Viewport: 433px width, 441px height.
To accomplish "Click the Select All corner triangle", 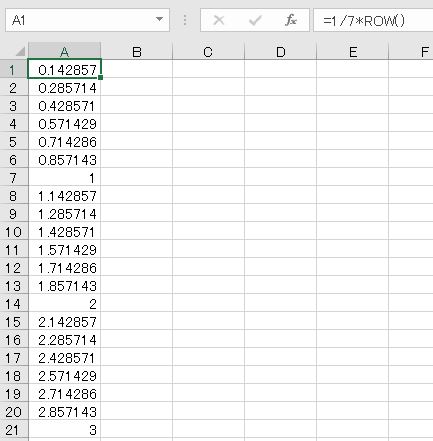I will [x=20, y=51].
